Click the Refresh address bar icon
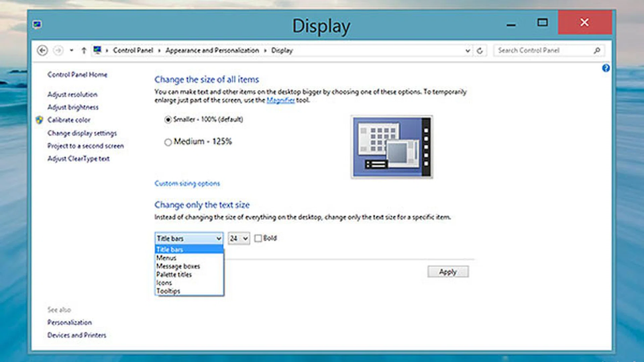The height and width of the screenshot is (362, 644). (480, 51)
